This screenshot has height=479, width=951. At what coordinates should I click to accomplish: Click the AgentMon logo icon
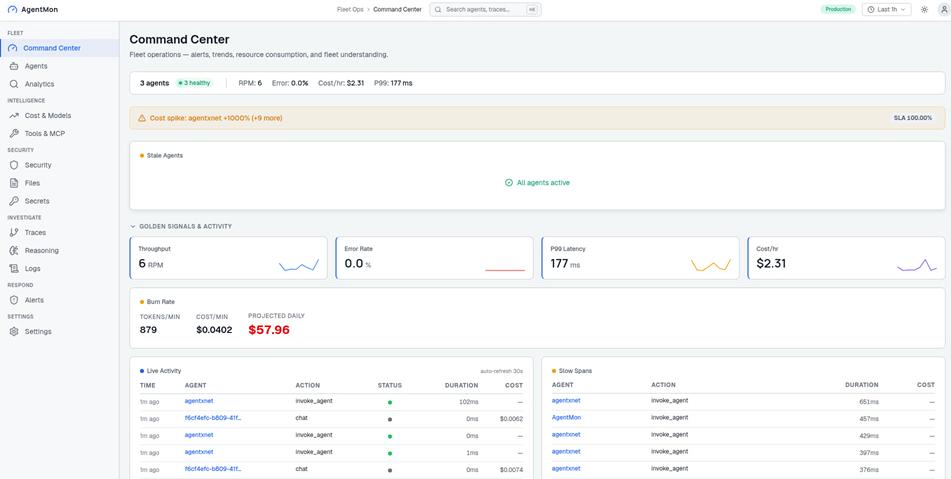point(12,9)
